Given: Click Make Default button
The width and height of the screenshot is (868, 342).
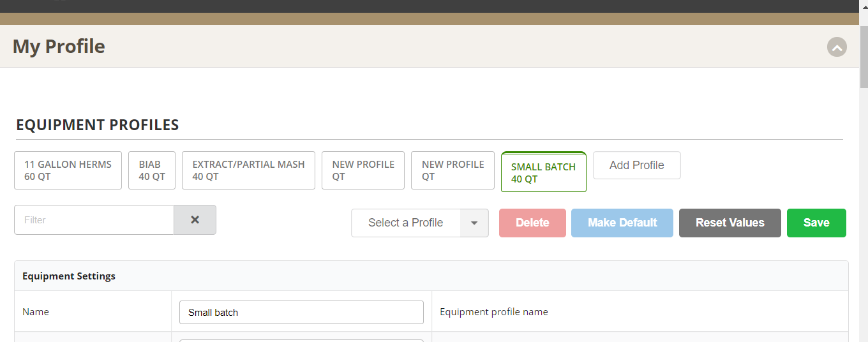Looking at the screenshot, I should (x=622, y=223).
